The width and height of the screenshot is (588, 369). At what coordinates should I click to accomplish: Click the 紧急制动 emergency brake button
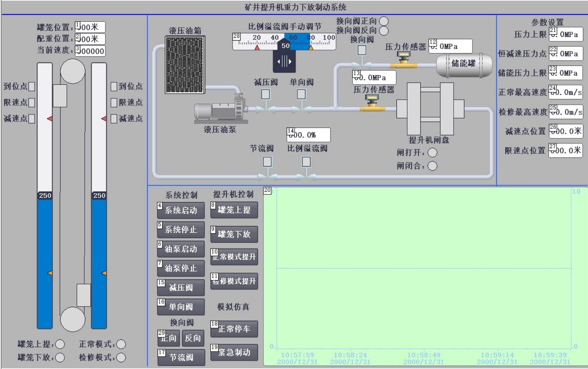(x=234, y=353)
